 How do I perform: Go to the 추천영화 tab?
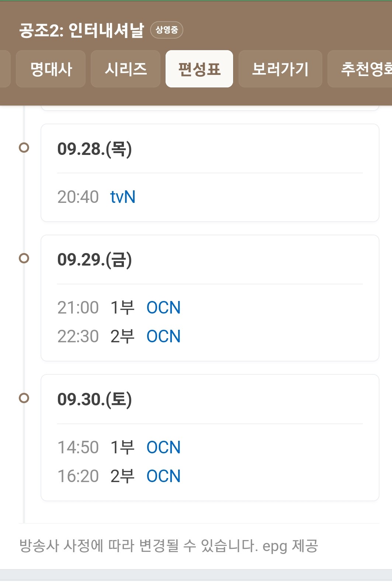tap(360, 69)
